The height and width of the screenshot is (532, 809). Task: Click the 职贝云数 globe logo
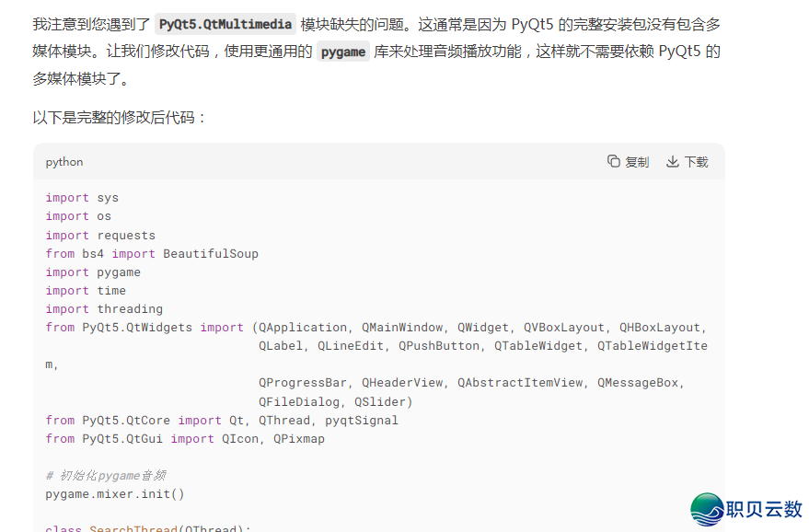708,510
